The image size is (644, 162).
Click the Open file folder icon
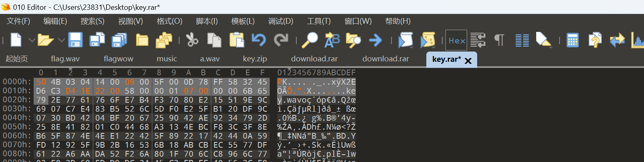[46, 40]
